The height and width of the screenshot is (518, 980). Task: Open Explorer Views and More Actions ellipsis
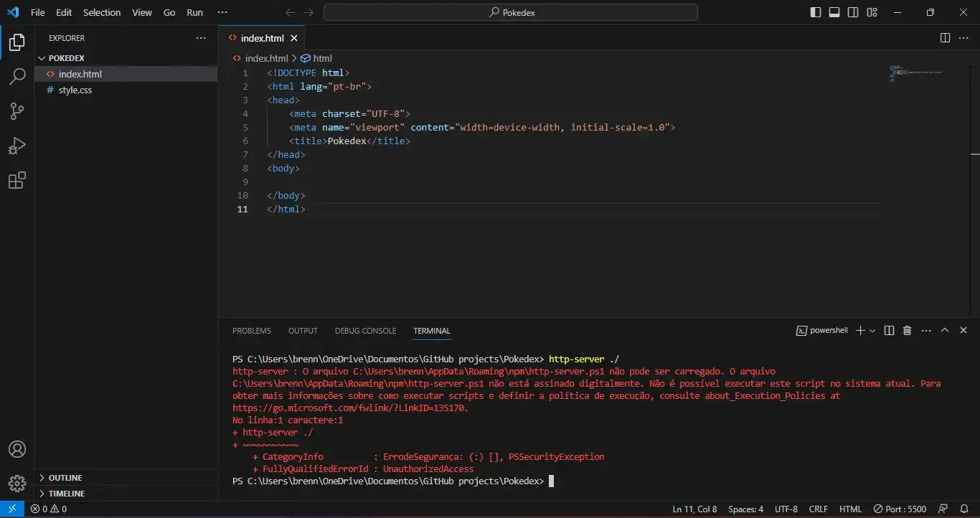coord(201,38)
